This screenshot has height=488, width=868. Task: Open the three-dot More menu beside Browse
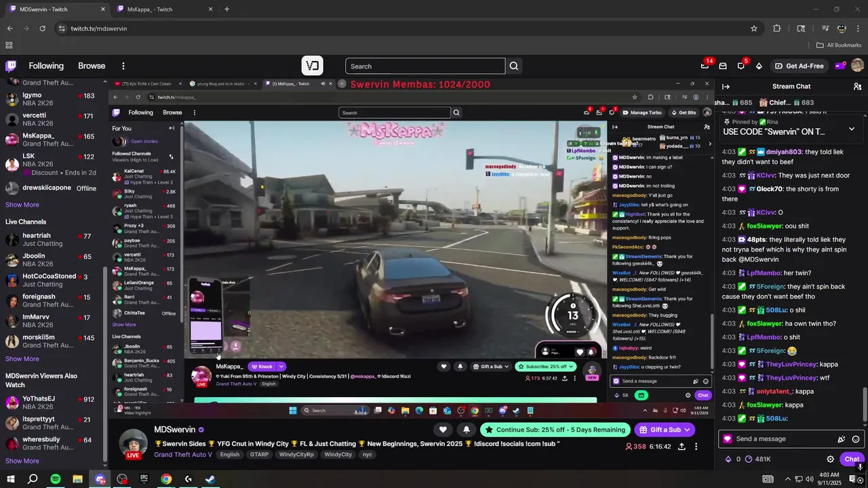[123, 66]
